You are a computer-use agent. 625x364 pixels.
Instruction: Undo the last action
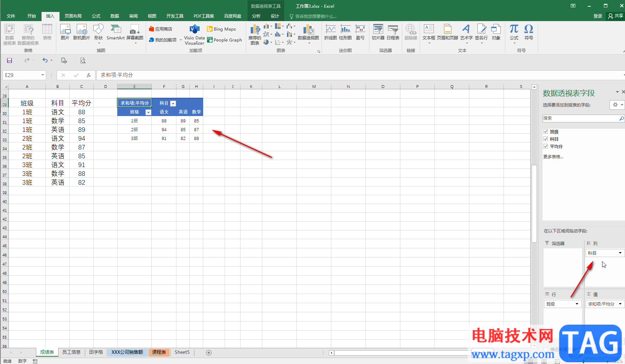pos(45,60)
